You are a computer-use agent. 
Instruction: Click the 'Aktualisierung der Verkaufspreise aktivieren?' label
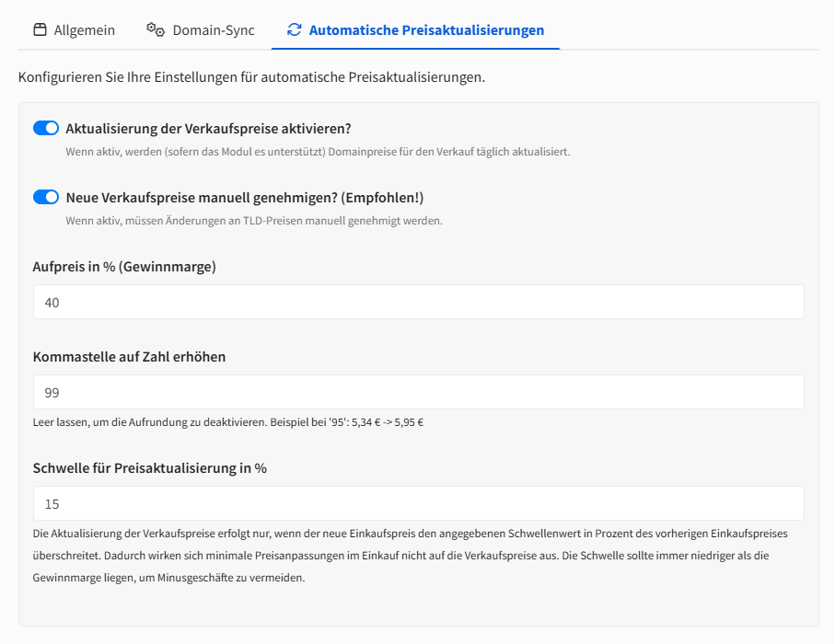tap(208, 128)
